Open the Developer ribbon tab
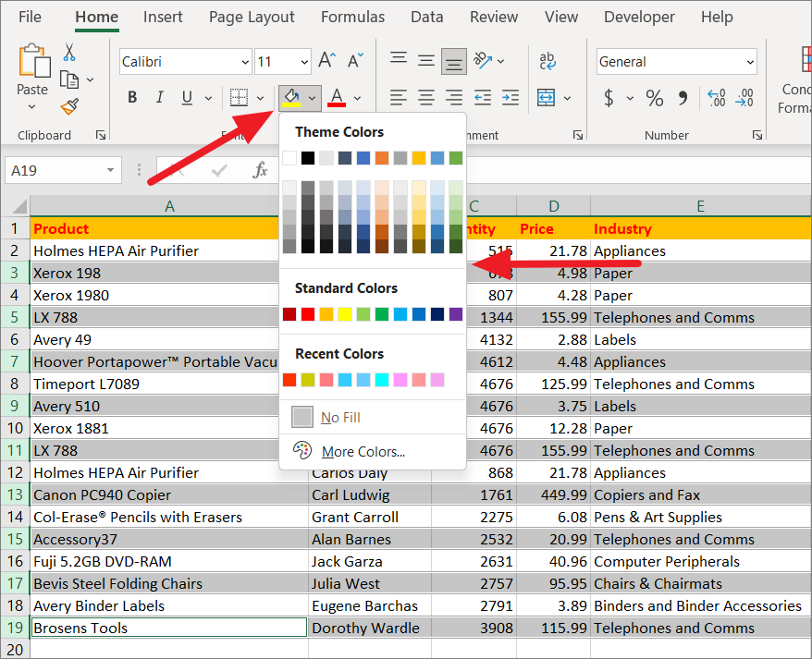812x659 pixels. (639, 17)
